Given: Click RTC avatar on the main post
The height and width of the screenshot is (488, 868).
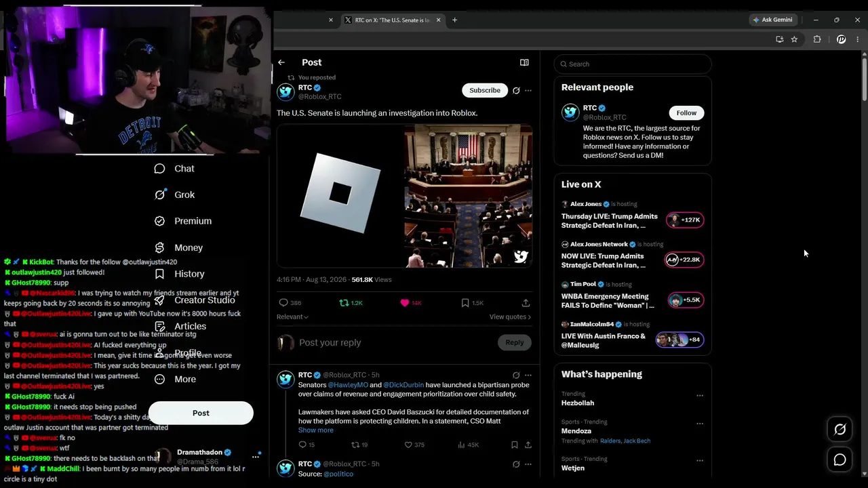Looking at the screenshot, I should coord(285,92).
